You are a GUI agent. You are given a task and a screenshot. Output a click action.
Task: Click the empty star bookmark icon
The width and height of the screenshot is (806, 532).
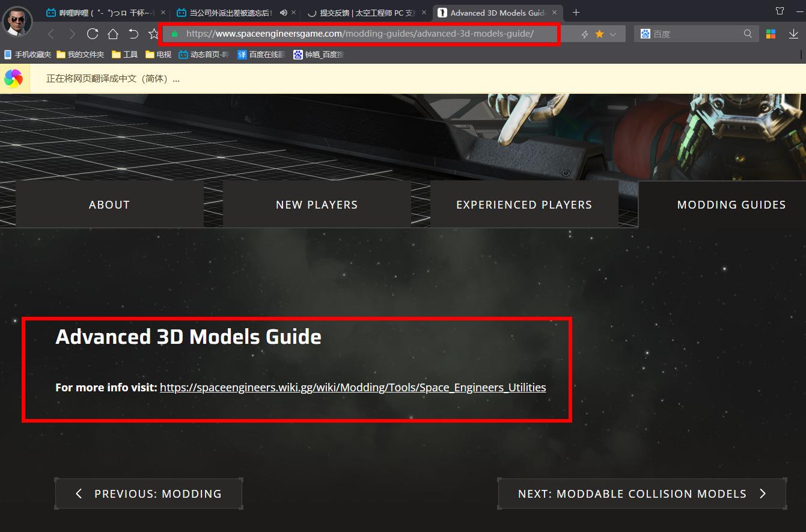point(154,34)
